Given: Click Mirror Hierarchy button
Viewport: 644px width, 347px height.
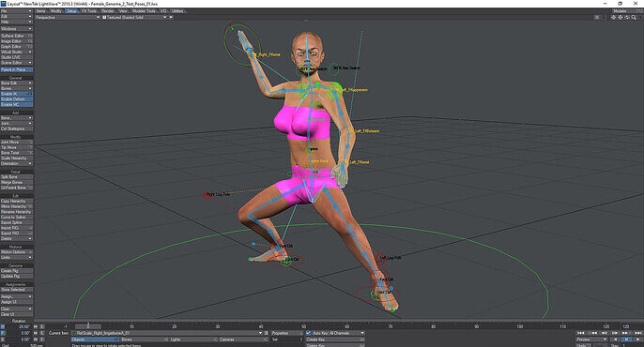Looking at the screenshot, I should tap(17, 206).
